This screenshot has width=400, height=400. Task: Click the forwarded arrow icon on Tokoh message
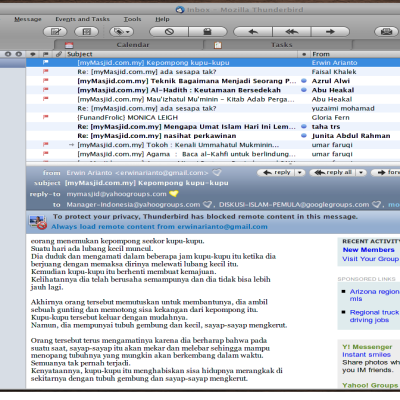click(71, 145)
